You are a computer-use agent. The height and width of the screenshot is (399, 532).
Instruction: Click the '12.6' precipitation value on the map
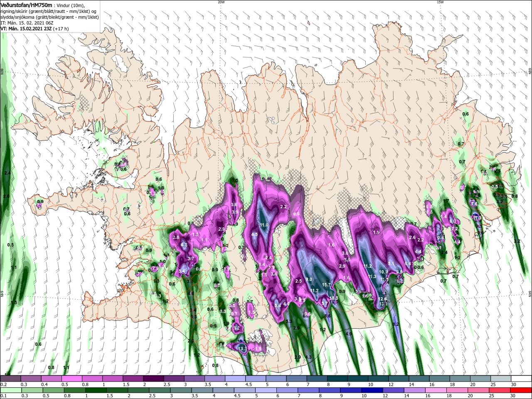click(383, 299)
